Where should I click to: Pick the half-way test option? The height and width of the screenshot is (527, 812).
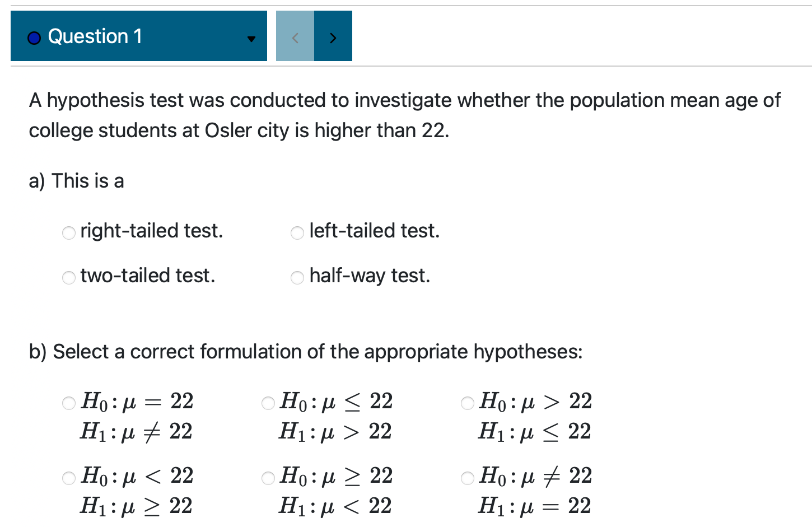click(297, 277)
